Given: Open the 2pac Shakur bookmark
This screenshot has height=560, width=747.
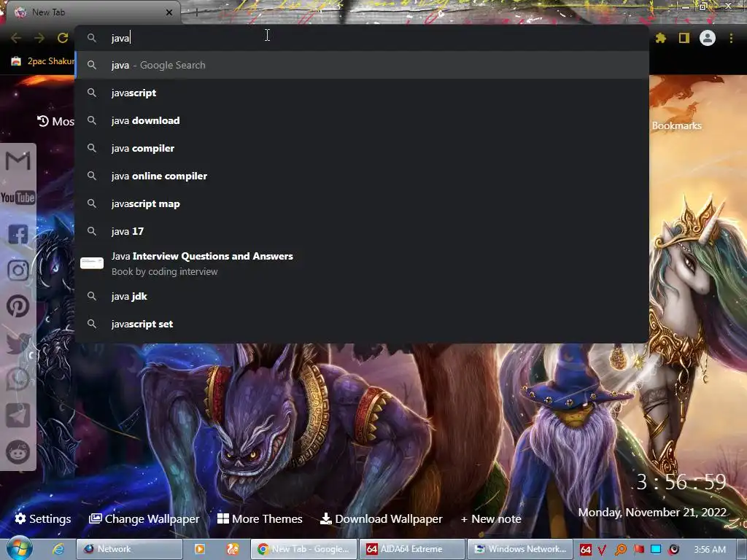Looking at the screenshot, I should click(43, 61).
